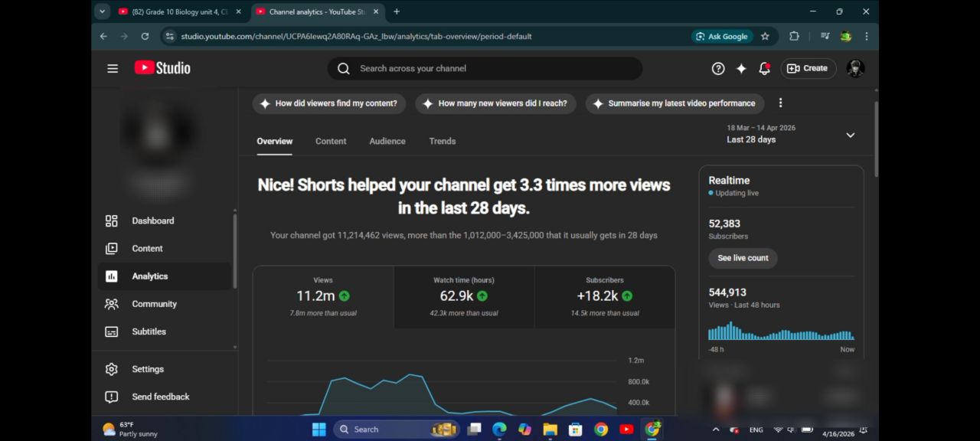Ask How many new viewers did I reach
The image size is (980, 441).
495,103
